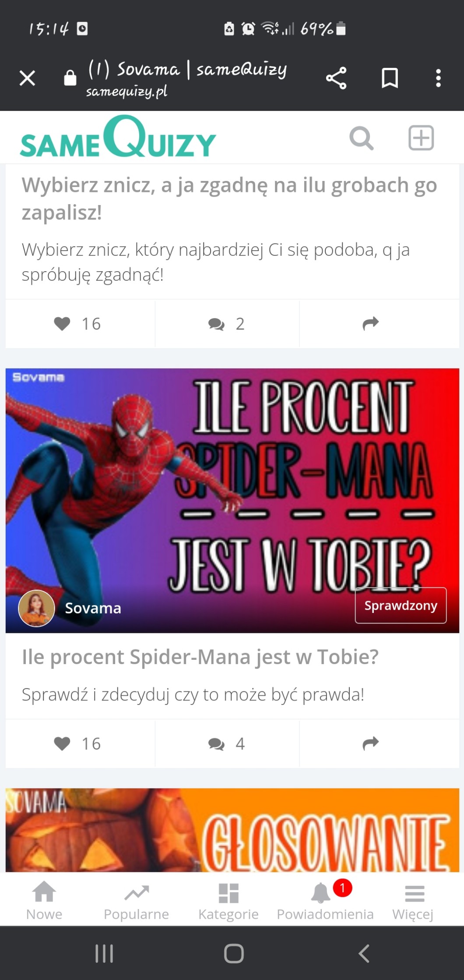Screen dimensions: 464x980
Task: Open the 'Ile procent Spider-Mana jest w Tobie?' title
Action: pos(200,657)
